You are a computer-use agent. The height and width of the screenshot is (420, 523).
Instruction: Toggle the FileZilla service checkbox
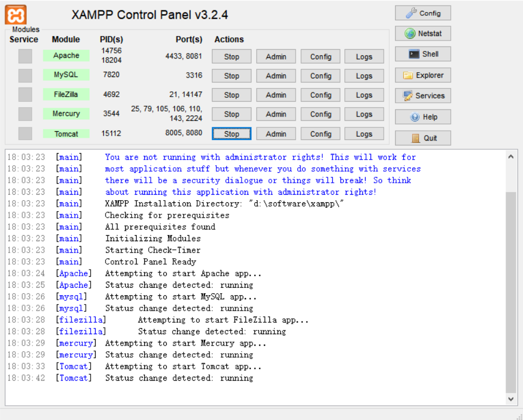tap(25, 95)
